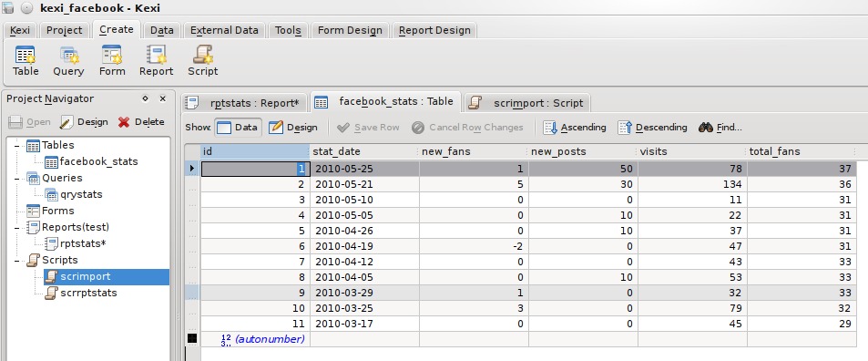The height and width of the screenshot is (361, 868).
Task: Open the Find dialog with binoculars icon
Action: click(720, 128)
